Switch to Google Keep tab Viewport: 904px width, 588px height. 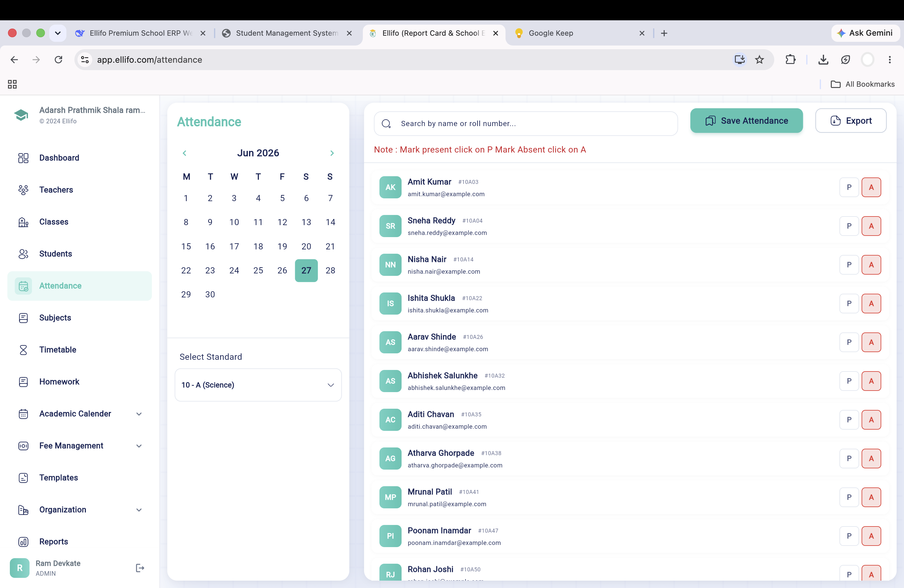pos(579,33)
